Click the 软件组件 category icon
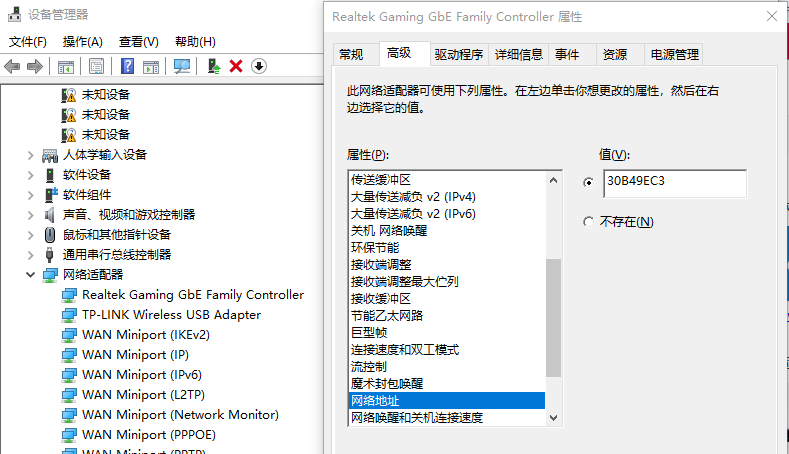This screenshot has width=789, height=454. coord(51,195)
